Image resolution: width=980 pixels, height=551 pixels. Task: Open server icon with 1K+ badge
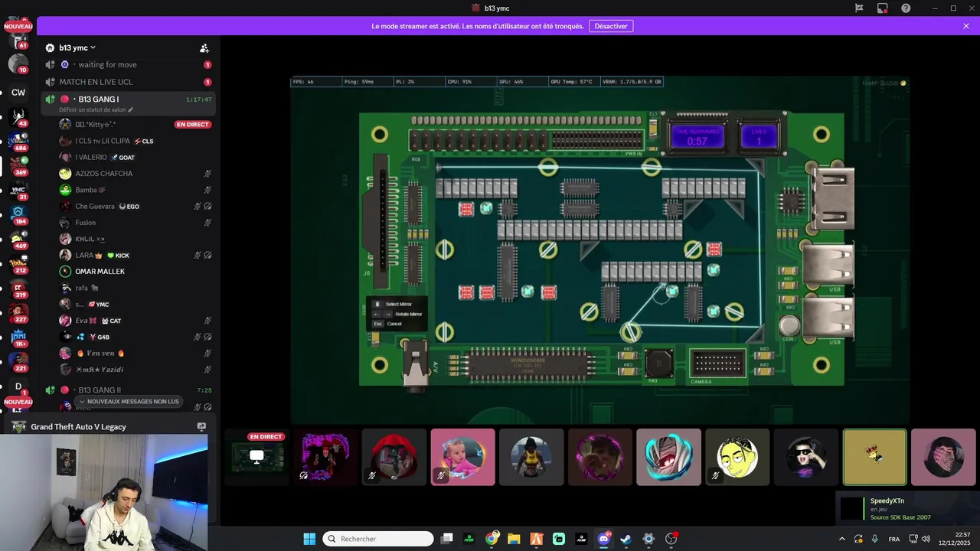[18, 337]
